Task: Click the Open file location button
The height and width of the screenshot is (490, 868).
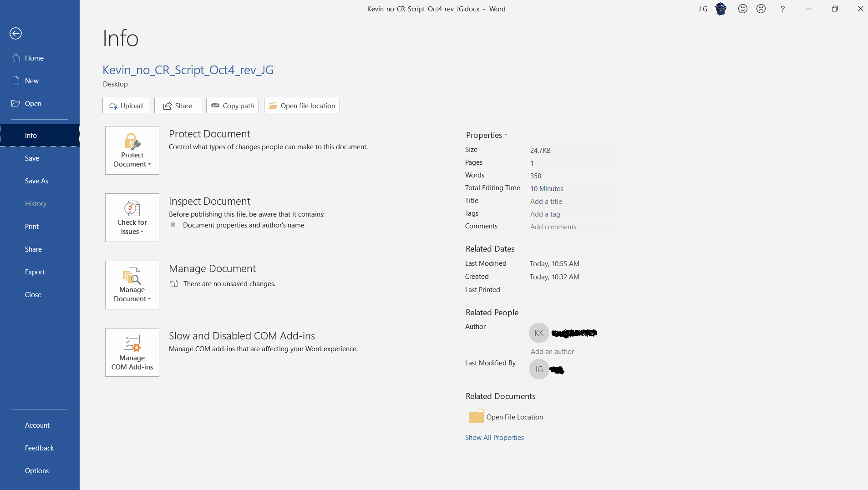Action: 302,106
